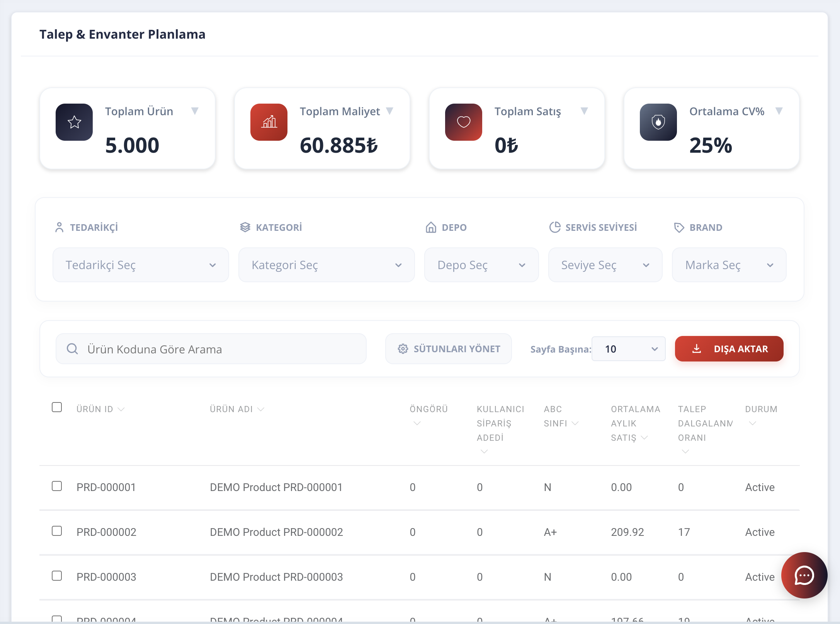The width and height of the screenshot is (840, 624).
Task: Click the heart icon on Toplam Satış card
Action: 464,122
